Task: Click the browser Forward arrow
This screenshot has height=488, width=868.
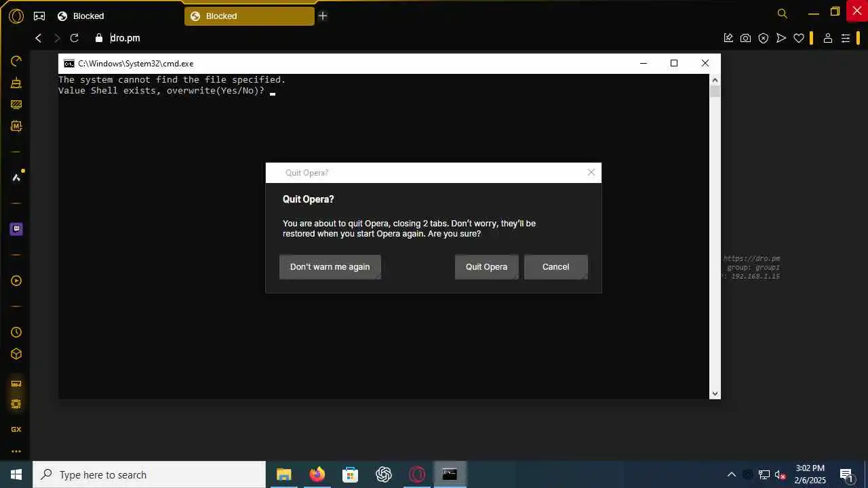Action: click(x=57, y=38)
